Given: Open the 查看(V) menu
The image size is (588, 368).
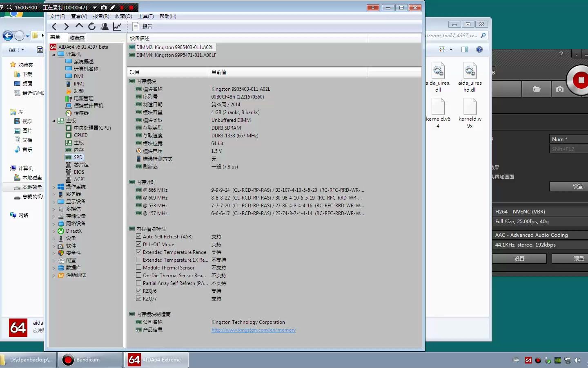Looking at the screenshot, I should (79, 16).
